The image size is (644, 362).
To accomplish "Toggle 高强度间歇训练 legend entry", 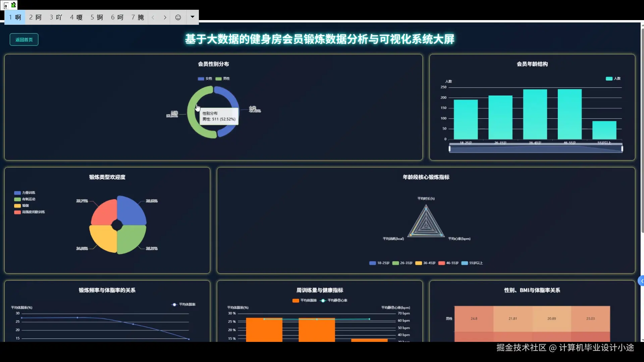I will [x=30, y=212].
